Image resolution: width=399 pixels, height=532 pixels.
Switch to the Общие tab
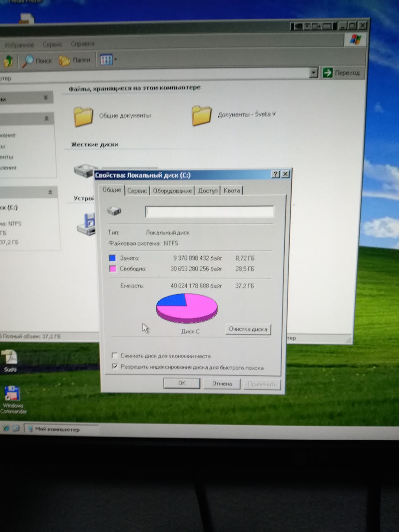tap(112, 190)
